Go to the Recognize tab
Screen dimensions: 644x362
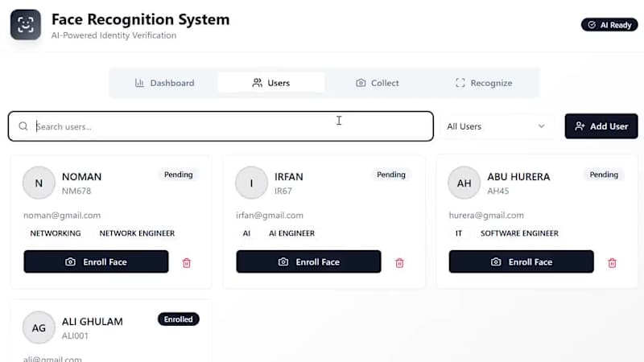[x=484, y=83]
